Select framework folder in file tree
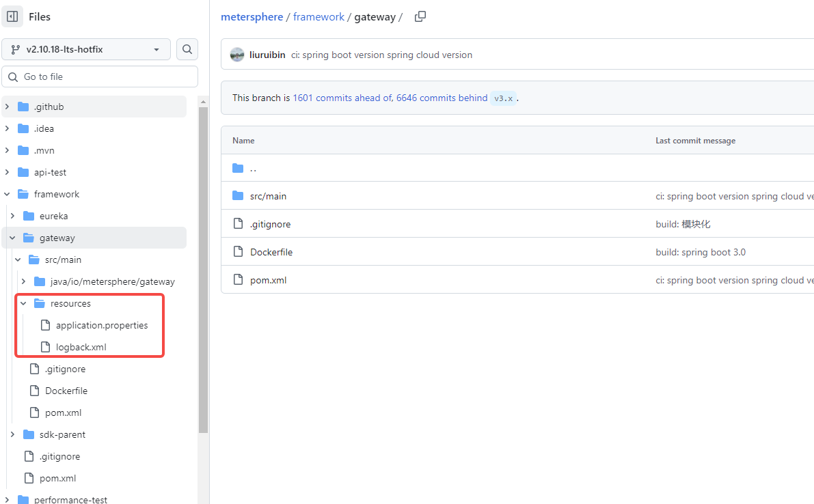814x504 pixels. [x=57, y=194]
